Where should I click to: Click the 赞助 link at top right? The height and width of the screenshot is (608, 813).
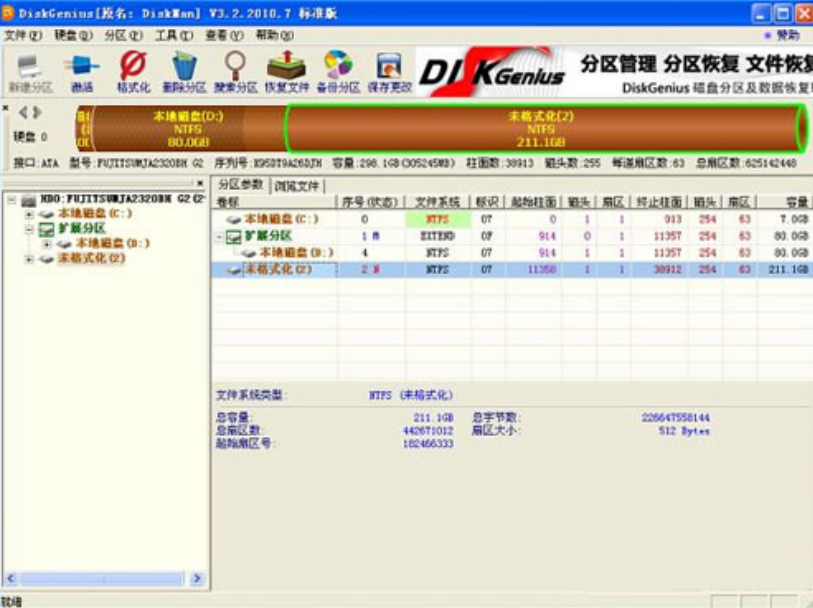click(787, 35)
